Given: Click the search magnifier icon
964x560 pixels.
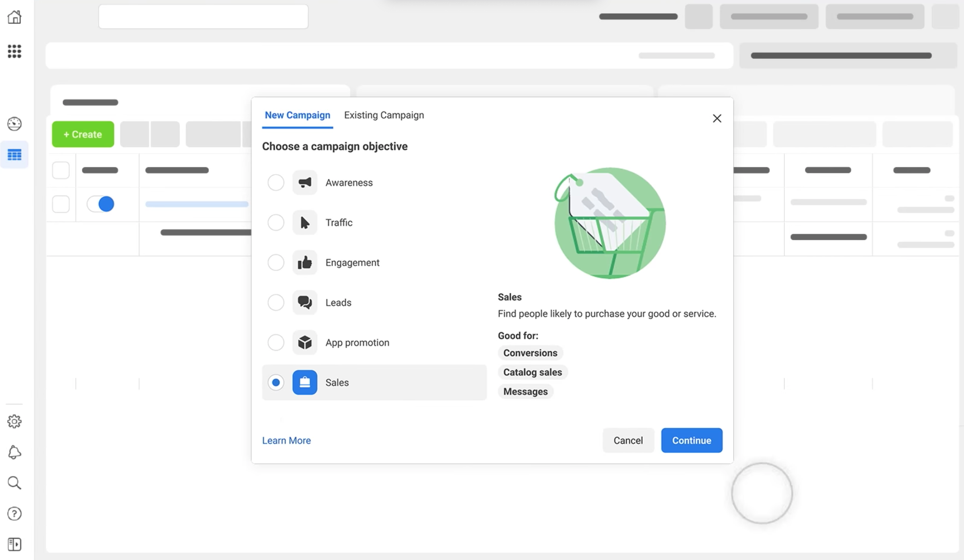Looking at the screenshot, I should click(x=14, y=482).
